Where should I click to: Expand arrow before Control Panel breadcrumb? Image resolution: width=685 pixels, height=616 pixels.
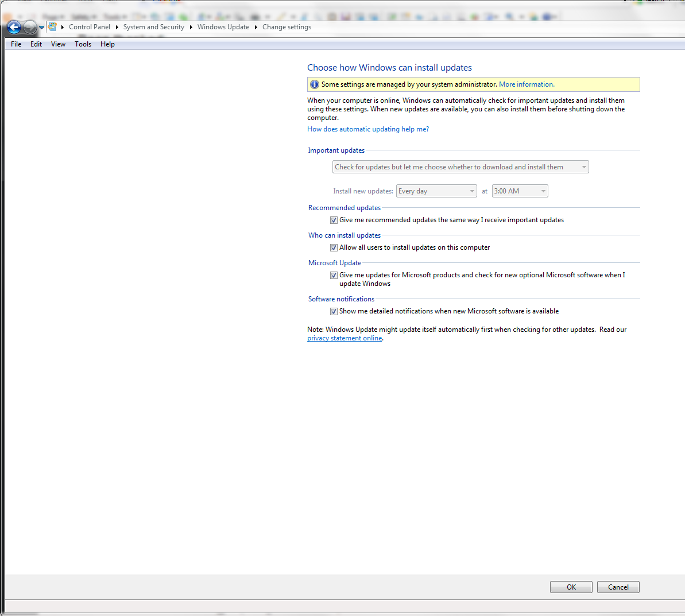63,27
